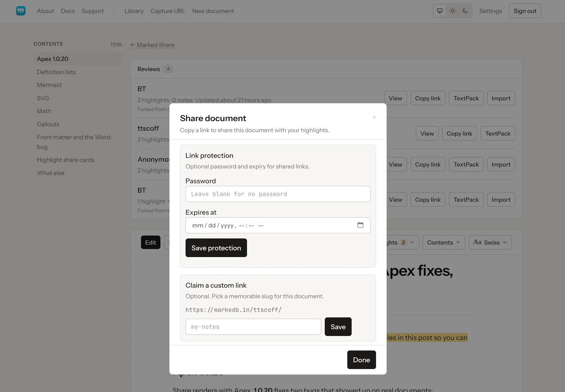Go to Library
565x392 pixels.
[134, 11]
